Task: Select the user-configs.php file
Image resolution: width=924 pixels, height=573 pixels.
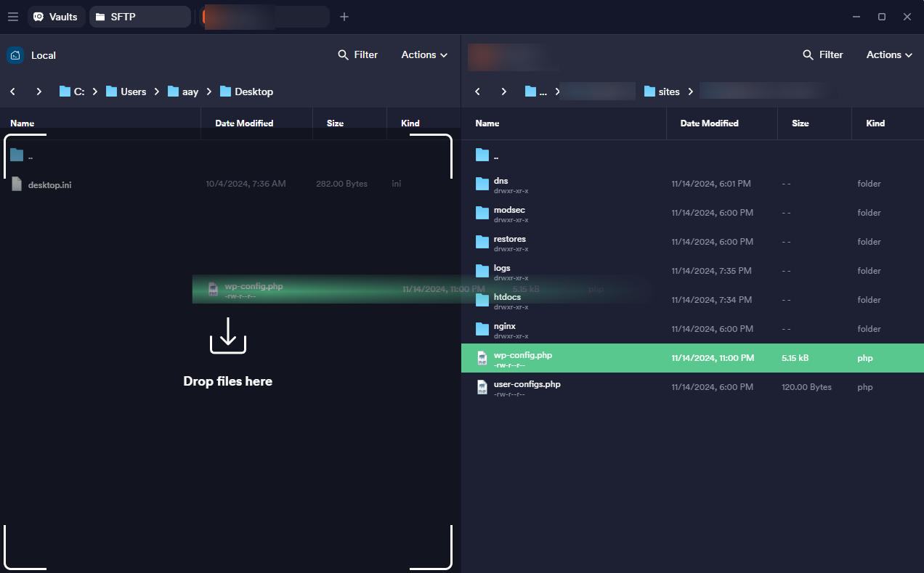Action: coord(527,384)
